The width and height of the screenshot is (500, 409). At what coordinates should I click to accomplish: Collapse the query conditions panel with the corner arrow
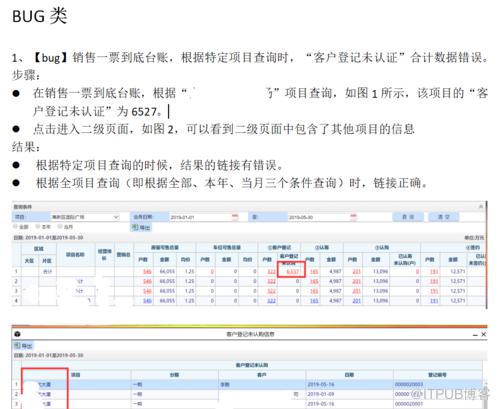[x=481, y=207]
